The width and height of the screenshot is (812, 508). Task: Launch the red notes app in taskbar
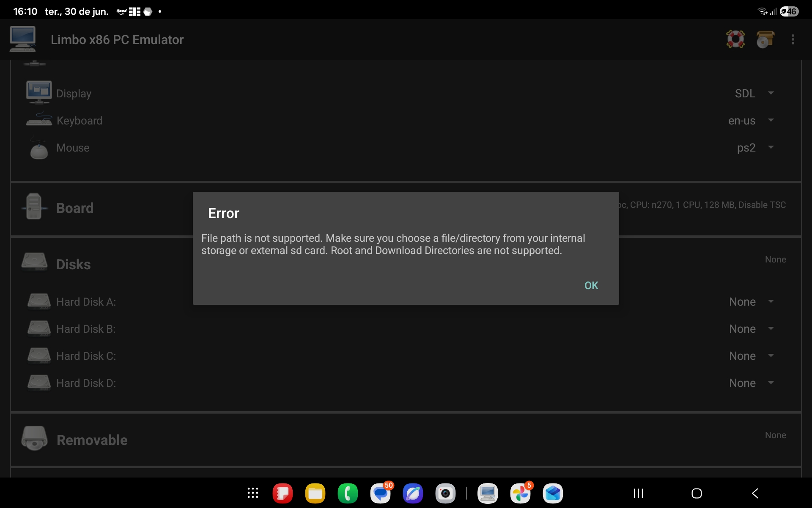283,493
